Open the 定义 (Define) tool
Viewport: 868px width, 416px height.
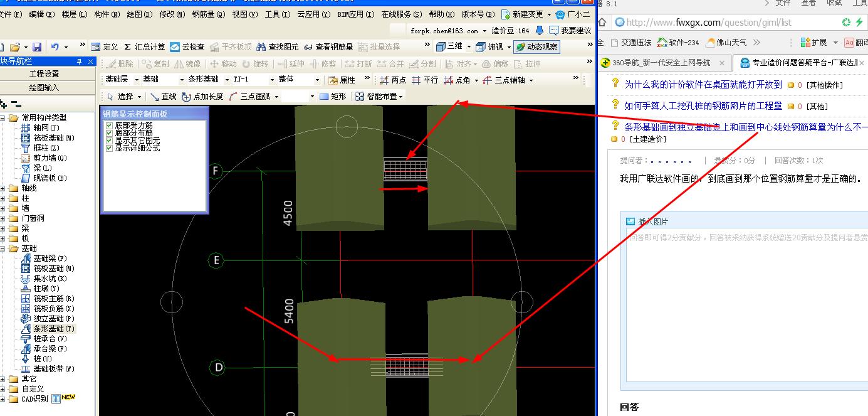(x=104, y=47)
